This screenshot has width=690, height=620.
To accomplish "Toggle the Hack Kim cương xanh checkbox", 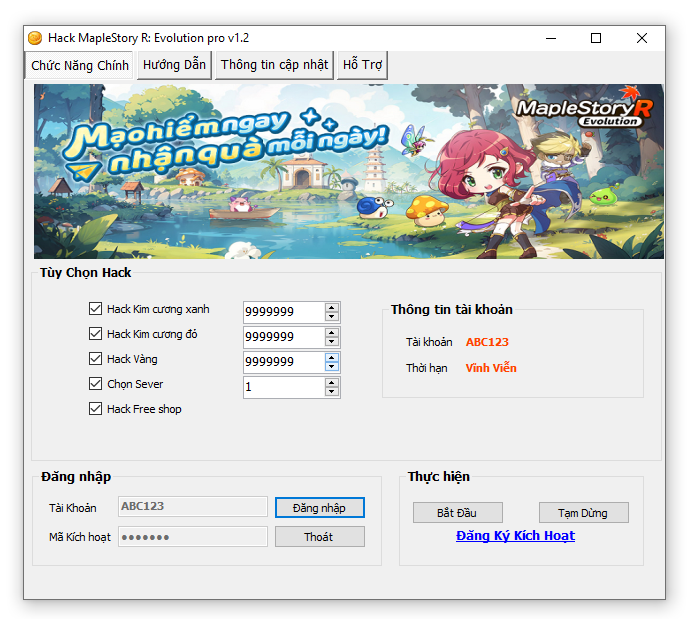I will click(x=96, y=309).
